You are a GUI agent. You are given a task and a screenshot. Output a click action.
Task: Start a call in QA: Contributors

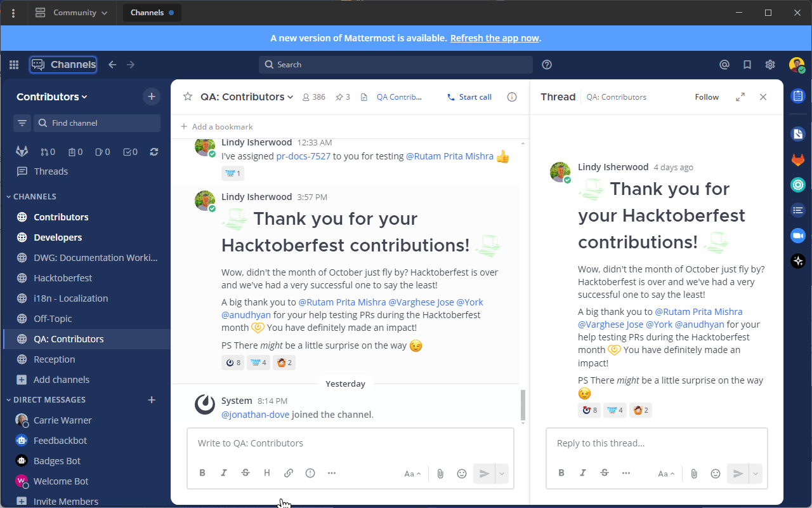tap(469, 97)
